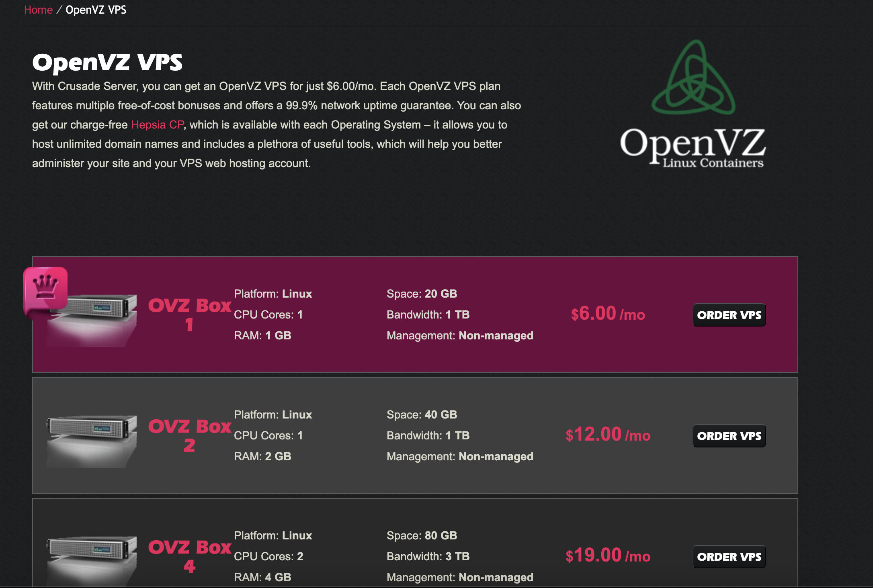Viewport: 873px width, 588px height.
Task: Select 'Space: 80 GB' text
Action: 422,535
